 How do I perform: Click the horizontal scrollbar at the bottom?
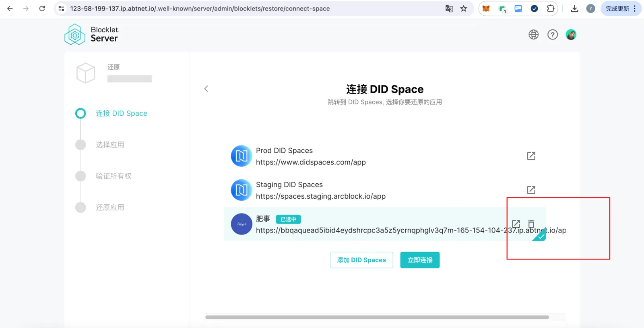click(x=377, y=317)
